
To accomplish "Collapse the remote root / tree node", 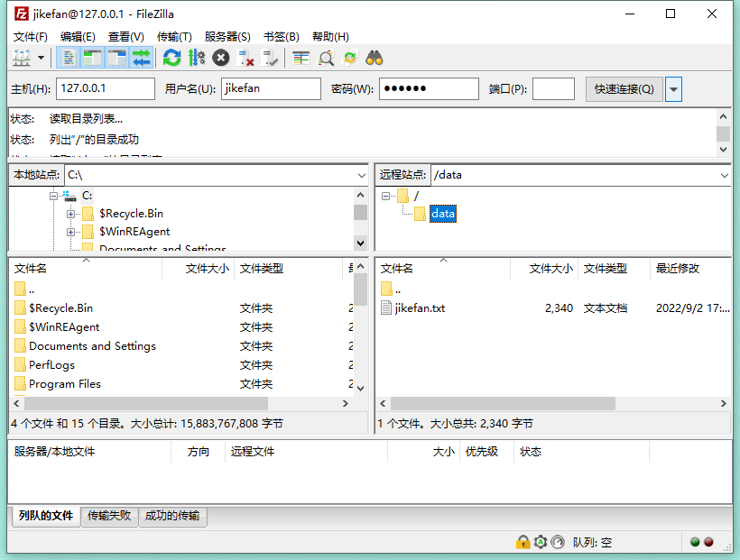I will [x=386, y=196].
